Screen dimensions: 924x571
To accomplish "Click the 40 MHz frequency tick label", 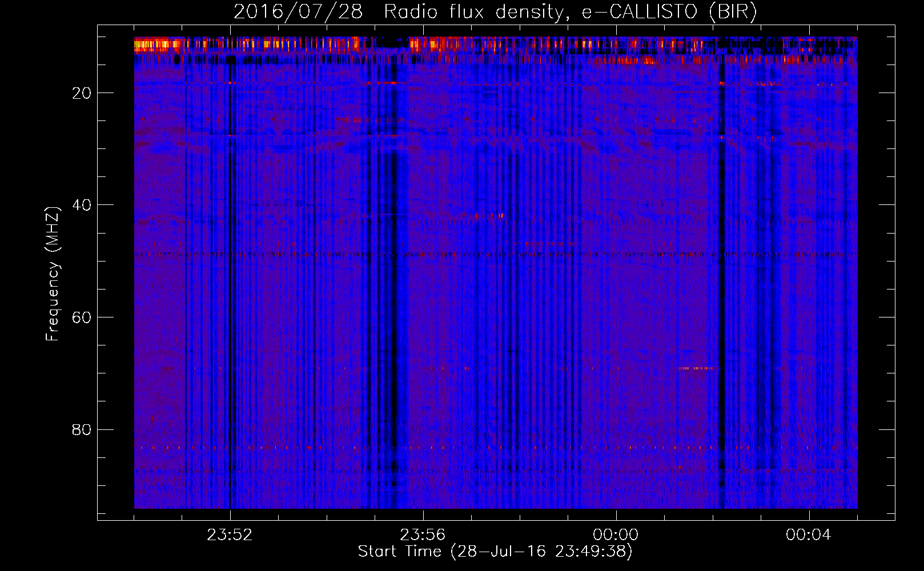I will [82, 205].
